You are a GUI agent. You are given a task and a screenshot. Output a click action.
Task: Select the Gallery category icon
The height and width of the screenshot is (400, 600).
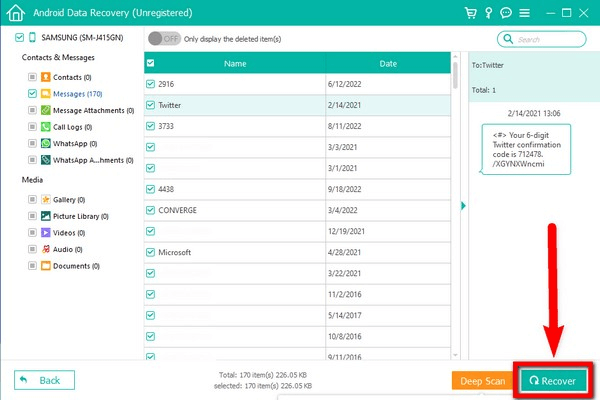click(45, 199)
